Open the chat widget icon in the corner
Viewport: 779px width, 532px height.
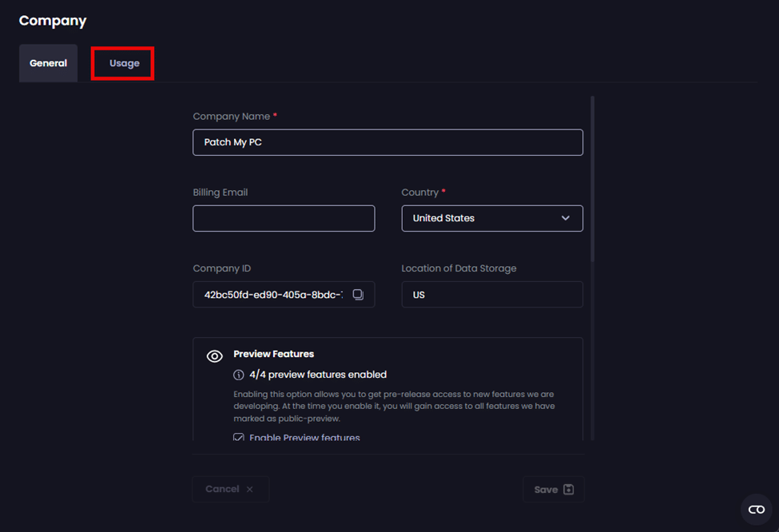click(x=756, y=510)
